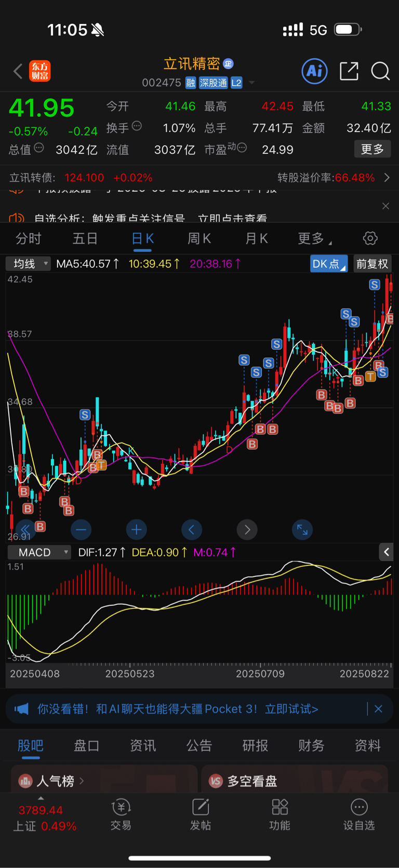The image size is (399, 868).
Task: Open chart settings gear icon
Action: 370,239
